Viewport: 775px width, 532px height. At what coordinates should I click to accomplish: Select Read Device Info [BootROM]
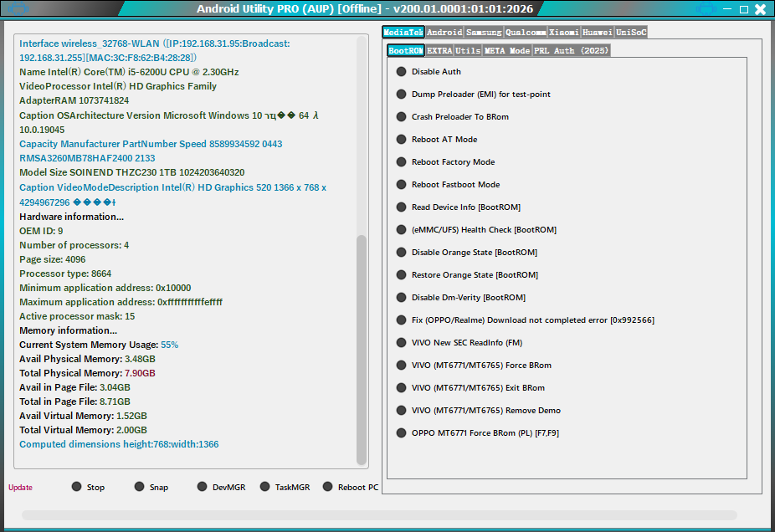402,207
